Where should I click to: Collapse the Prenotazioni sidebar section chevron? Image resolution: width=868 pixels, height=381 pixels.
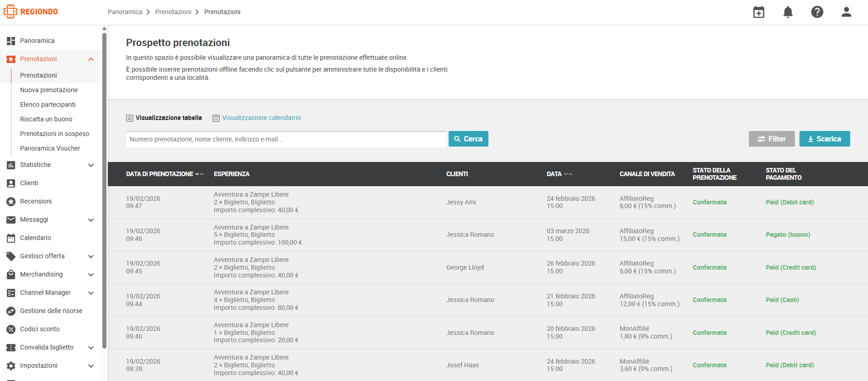(x=91, y=59)
